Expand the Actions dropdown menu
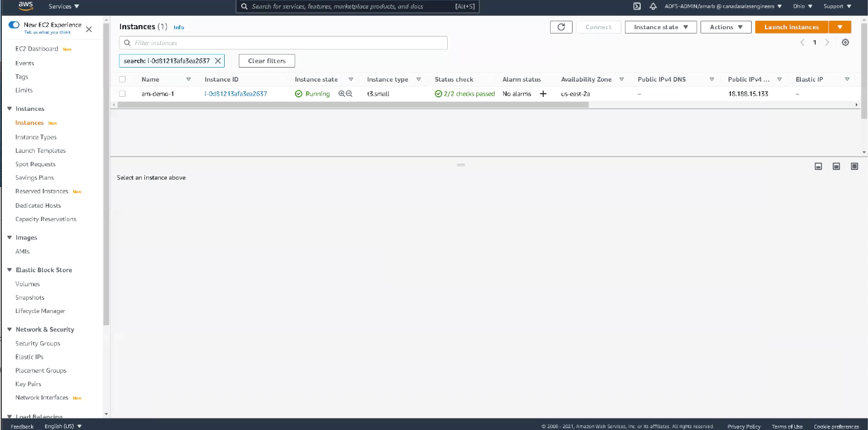The height and width of the screenshot is (430, 868). click(x=725, y=27)
